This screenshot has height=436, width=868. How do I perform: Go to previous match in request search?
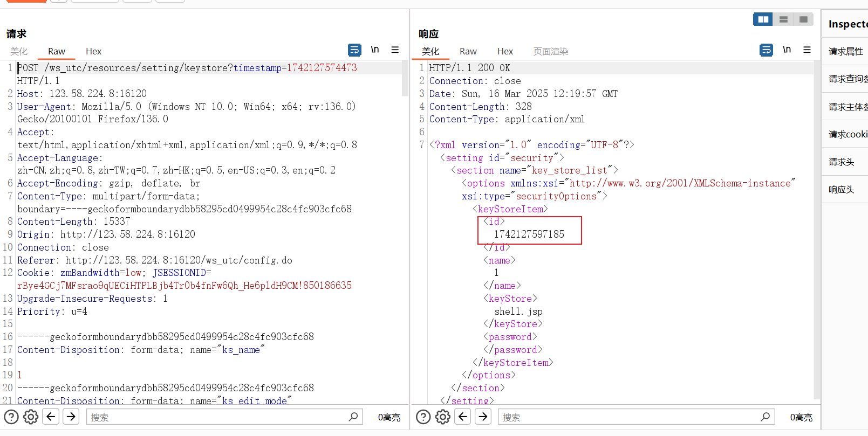click(x=51, y=417)
